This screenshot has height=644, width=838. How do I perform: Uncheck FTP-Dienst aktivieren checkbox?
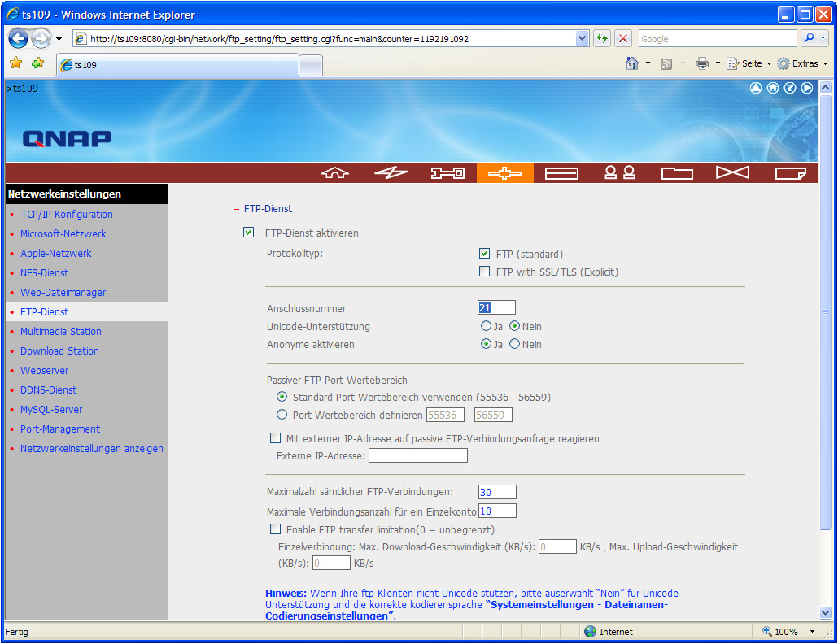(249, 233)
